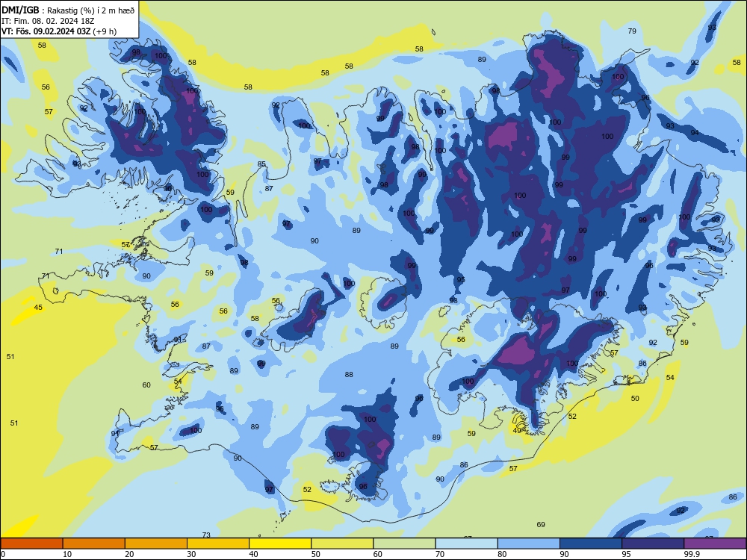747x560 pixels.
Task: Click the 'IT: Fim. 08. 02. 2024 18Z' line
Action: click(x=48, y=21)
